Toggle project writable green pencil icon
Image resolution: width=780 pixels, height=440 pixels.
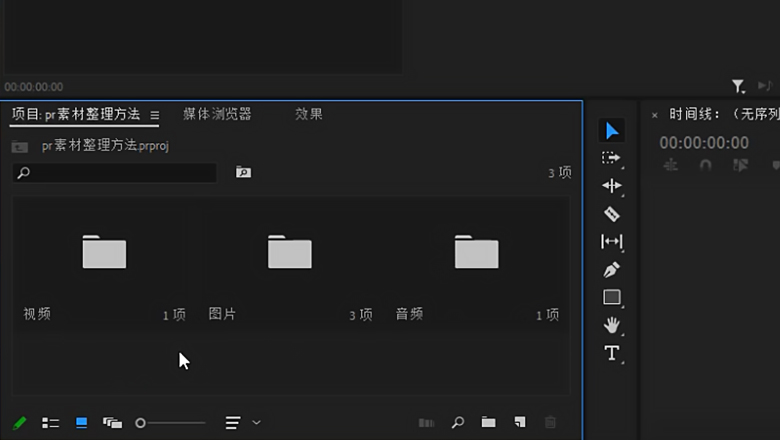point(19,423)
